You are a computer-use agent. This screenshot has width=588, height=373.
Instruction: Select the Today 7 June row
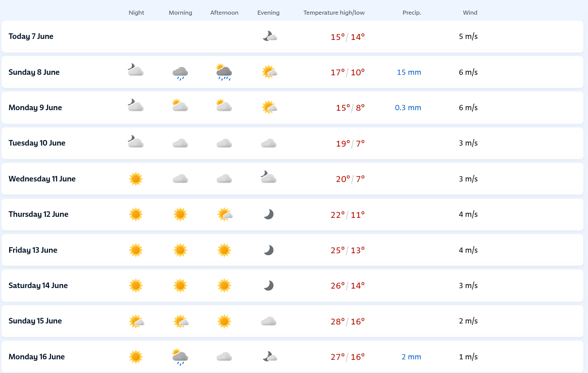pos(292,36)
